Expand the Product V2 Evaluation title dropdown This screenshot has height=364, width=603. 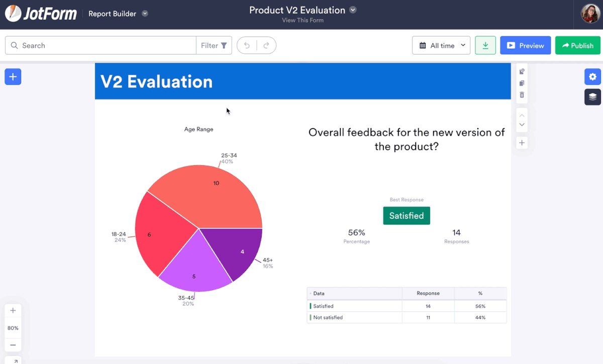pos(353,10)
